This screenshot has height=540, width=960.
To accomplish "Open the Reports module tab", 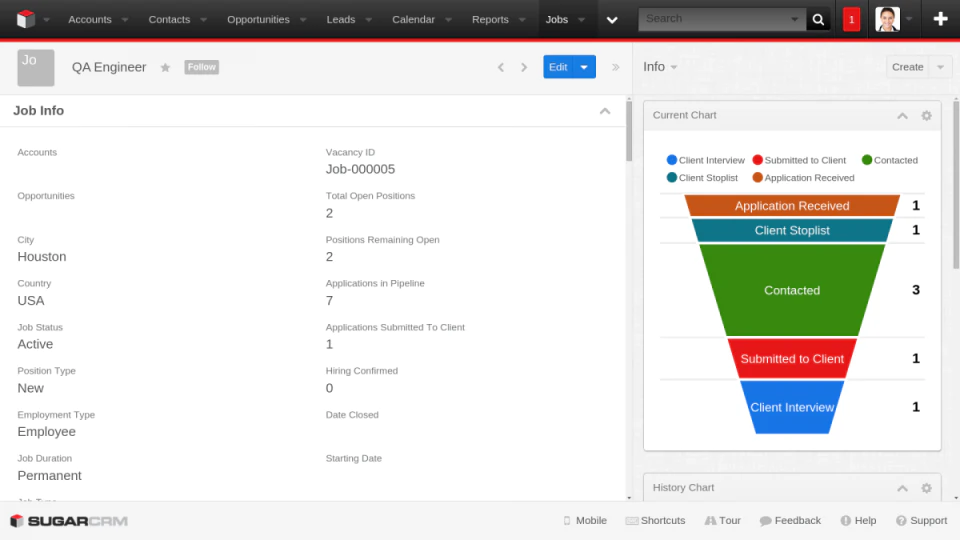I will pos(490,20).
